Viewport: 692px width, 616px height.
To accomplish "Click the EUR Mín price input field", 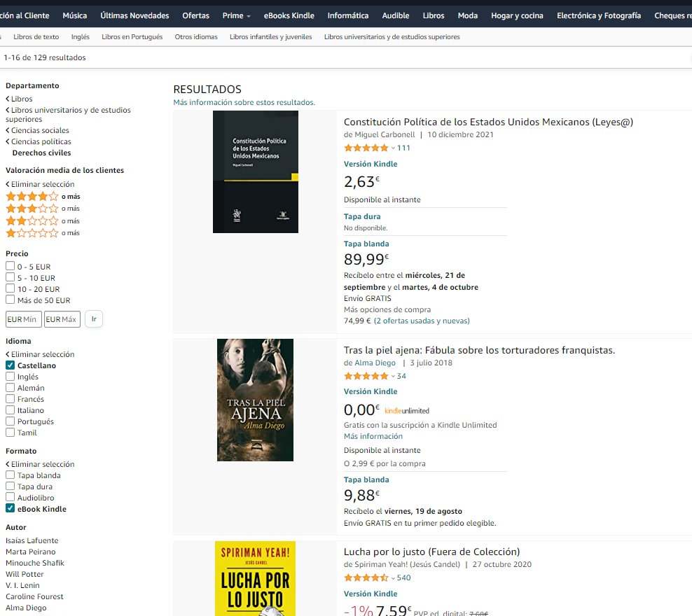I will coord(24,319).
